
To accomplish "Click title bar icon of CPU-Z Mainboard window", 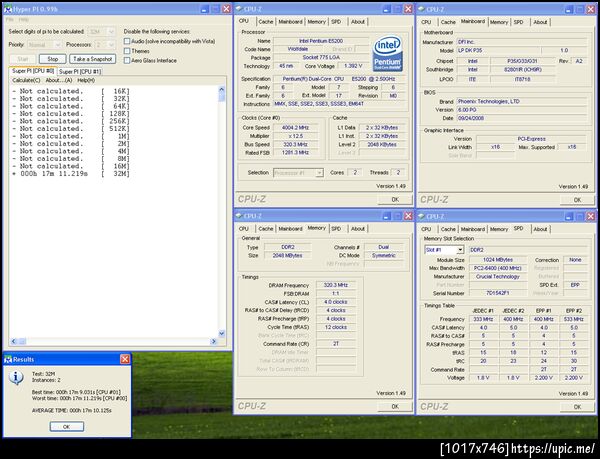I will click(x=422, y=8).
